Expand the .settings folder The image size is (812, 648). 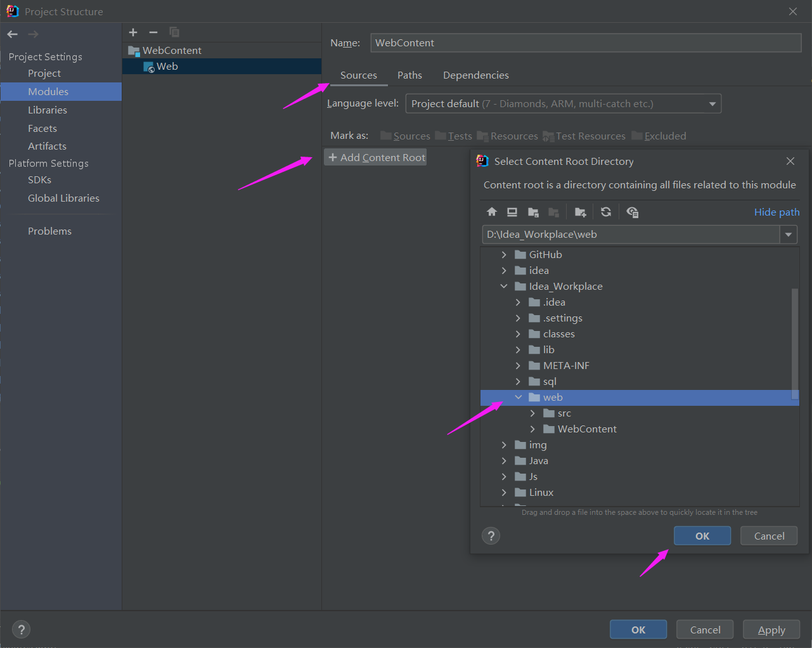(x=518, y=318)
